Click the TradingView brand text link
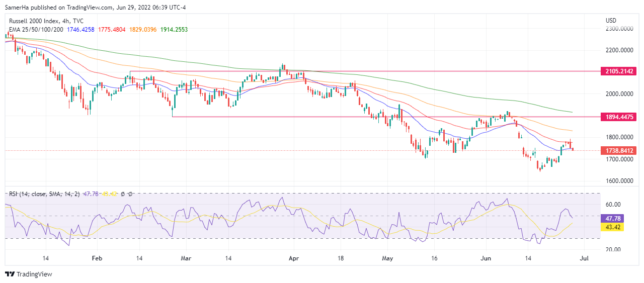Image resolution: width=644 pixels, height=283 pixels. (34, 274)
